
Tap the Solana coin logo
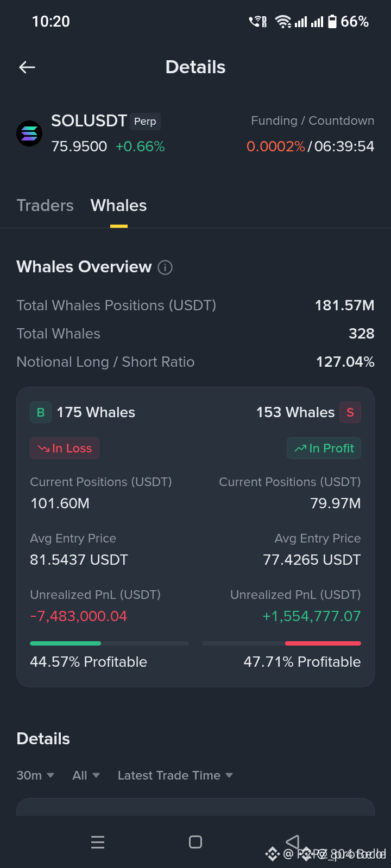tap(29, 133)
